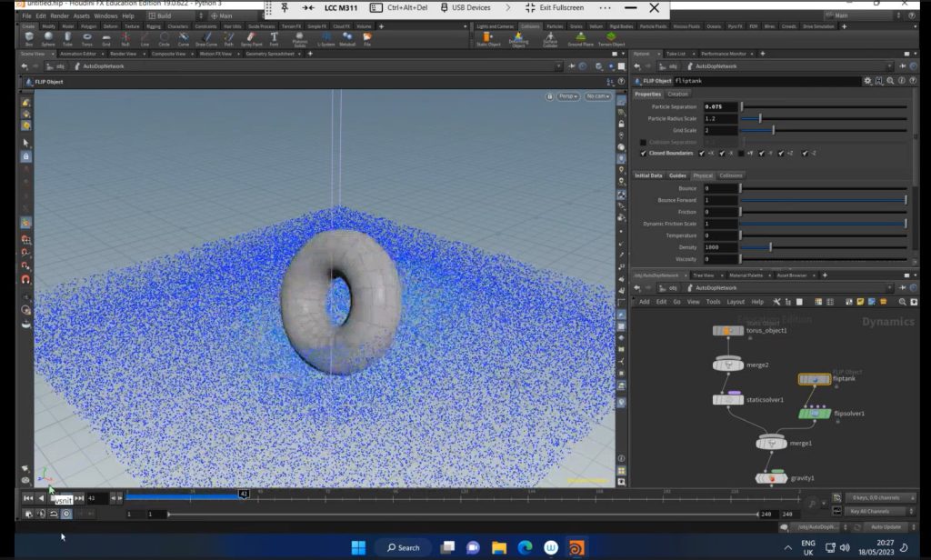
Task: Toggle the +Y closed boundary checkbox
Action: click(x=741, y=154)
